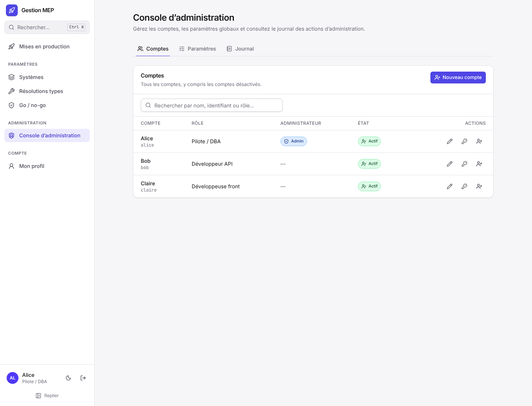Deactivate Alice's account with user-x icon
The width and height of the screenshot is (532, 406).
[x=479, y=141]
